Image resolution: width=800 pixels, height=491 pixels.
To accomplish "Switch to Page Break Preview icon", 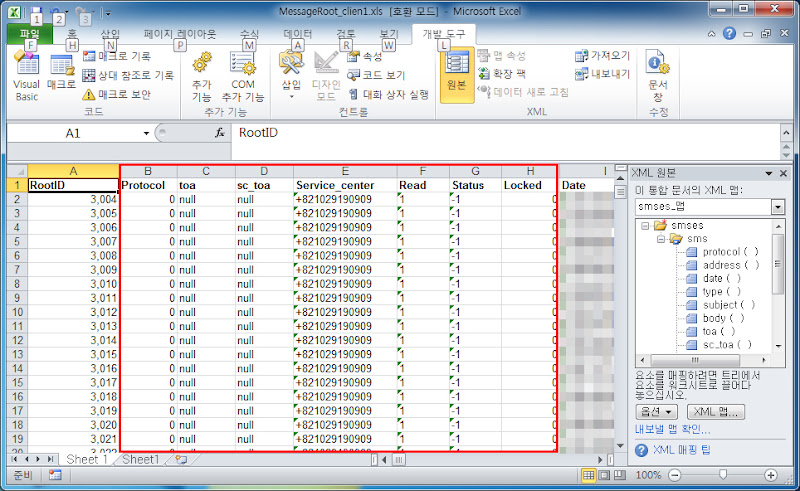I will pos(619,475).
